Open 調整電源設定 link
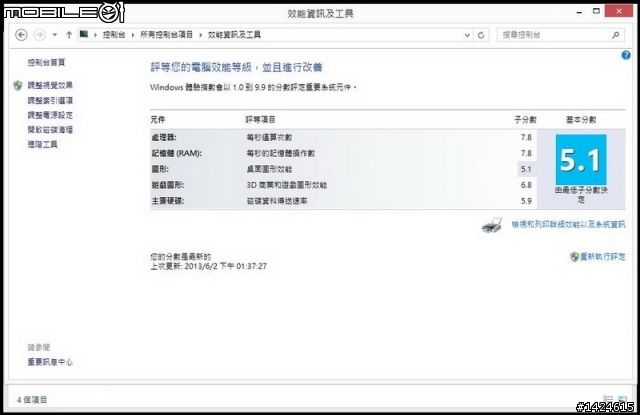This screenshot has height=415, width=640. 50,115
